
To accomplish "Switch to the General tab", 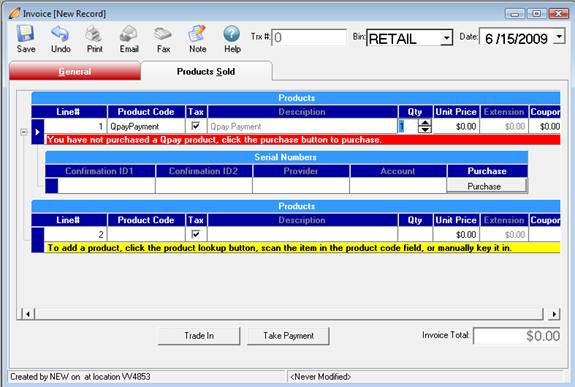I will click(x=75, y=71).
